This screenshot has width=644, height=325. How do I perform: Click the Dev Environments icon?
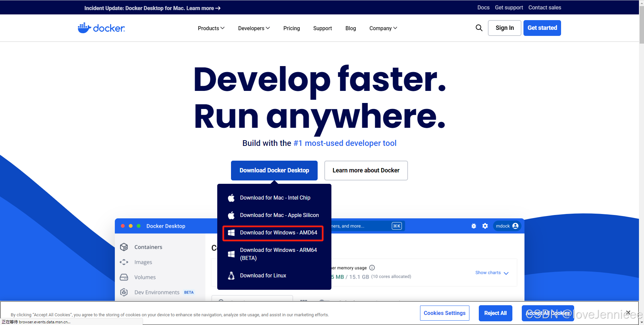[124, 292]
